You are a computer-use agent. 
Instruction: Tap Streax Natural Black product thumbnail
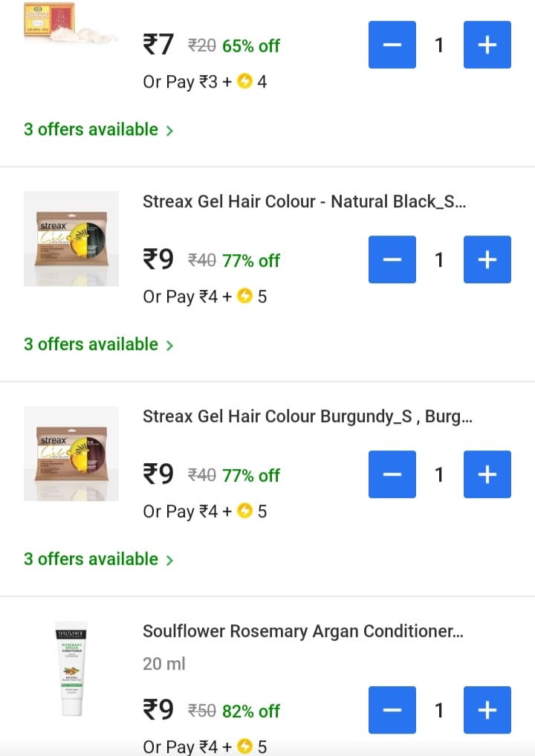click(x=71, y=239)
